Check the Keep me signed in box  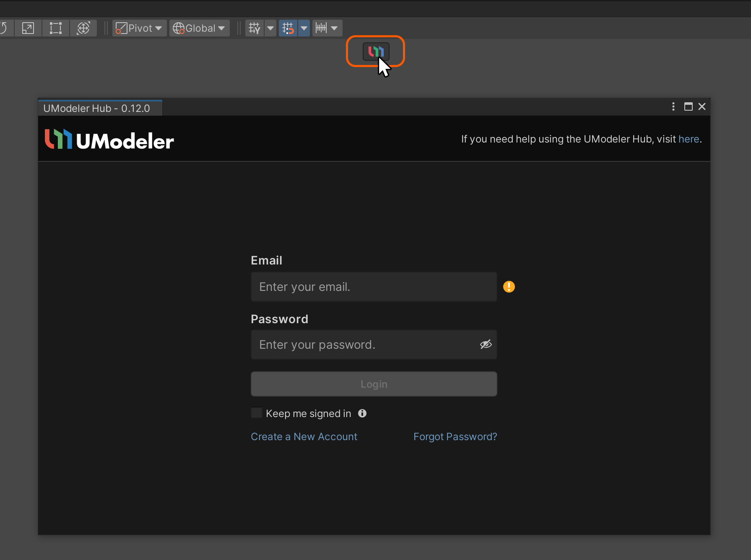[x=257, y=413]
